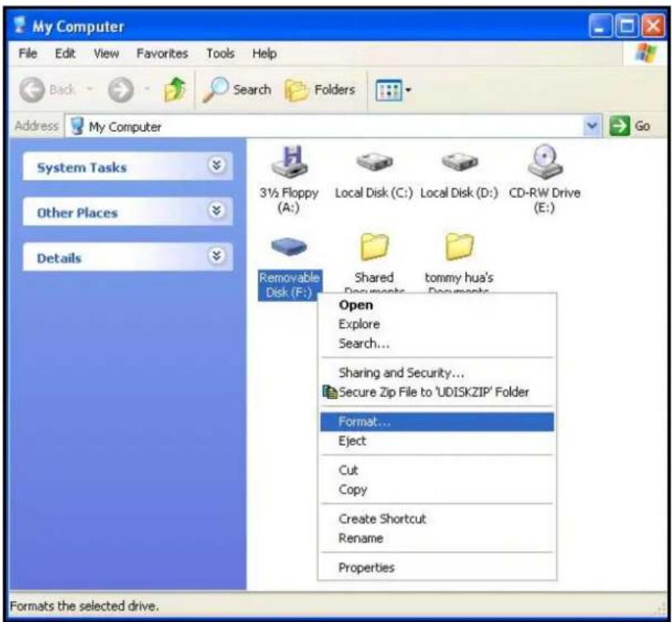Click the Secure Zip archive icon
Image resolution: width=672 pixels, height=622 pixels.
[x=329, y=392]
